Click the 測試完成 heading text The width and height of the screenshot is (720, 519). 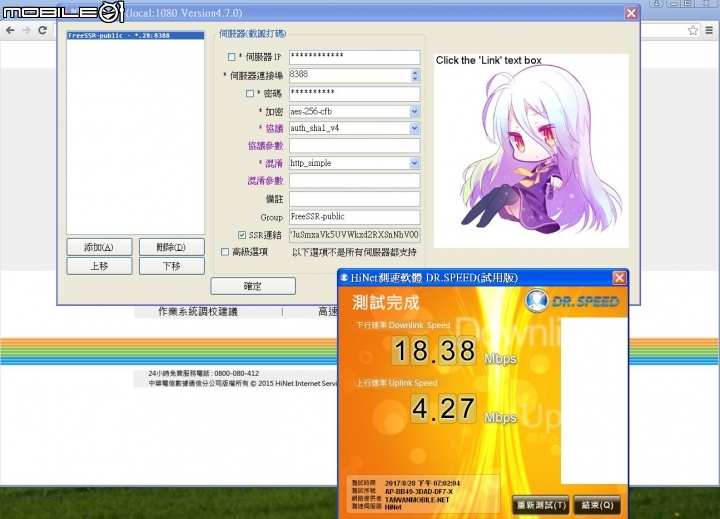[386, 302]
